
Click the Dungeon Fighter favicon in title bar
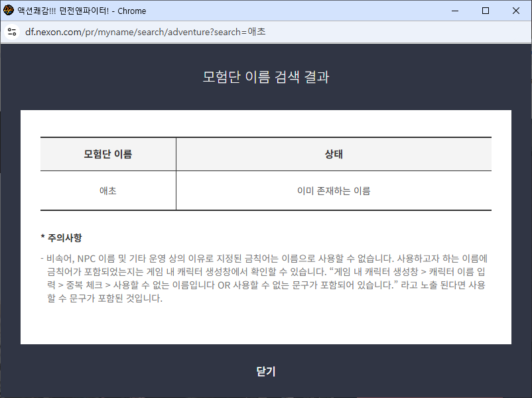(x=9, y=11)
